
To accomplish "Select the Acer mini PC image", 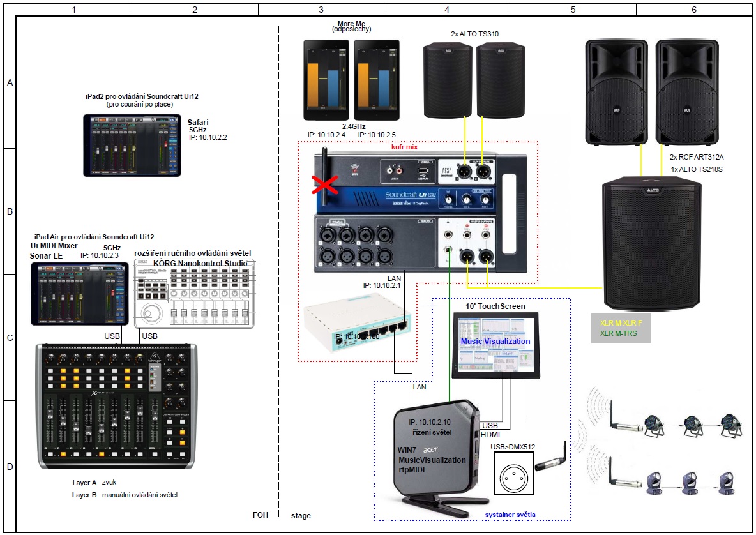I will point(434,456).
